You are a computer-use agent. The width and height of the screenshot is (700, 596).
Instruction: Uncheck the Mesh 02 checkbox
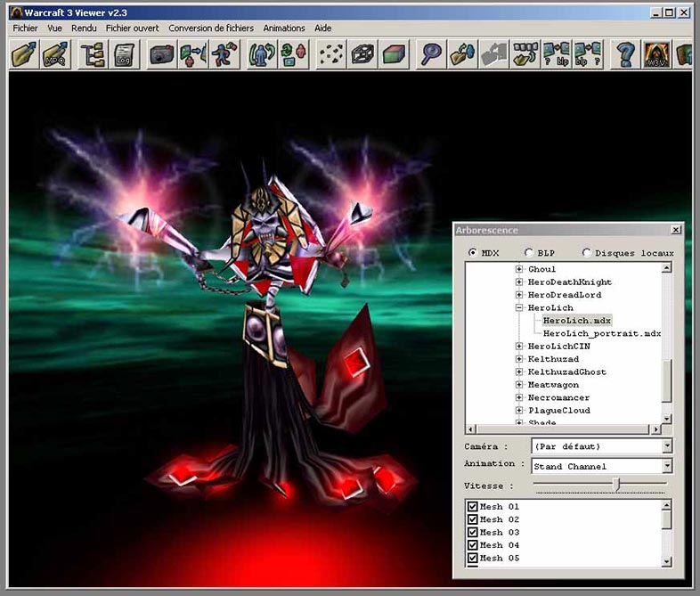pyautogui.click(x=472, y=519)
